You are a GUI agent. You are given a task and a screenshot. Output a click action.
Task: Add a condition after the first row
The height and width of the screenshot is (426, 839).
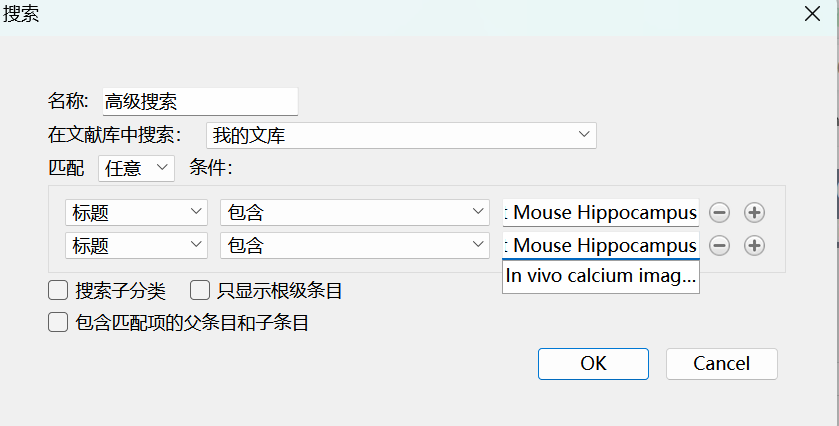click(x=754, y=212)
